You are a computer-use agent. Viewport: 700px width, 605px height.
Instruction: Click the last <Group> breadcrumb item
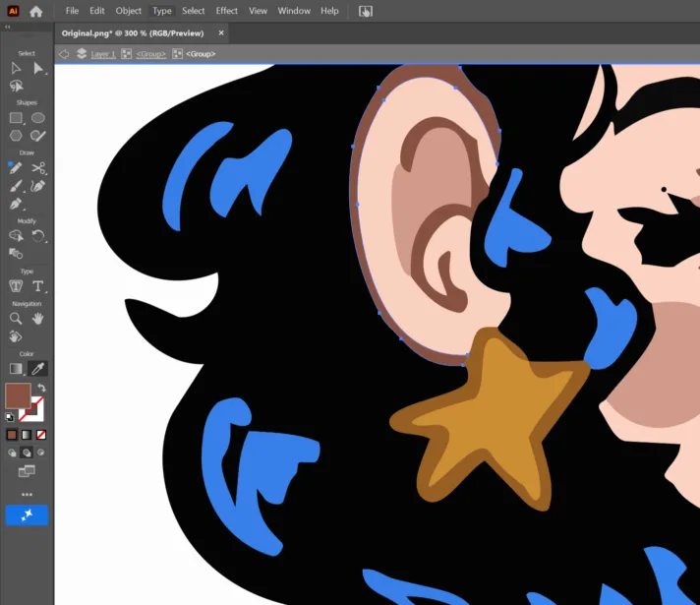click(201, 54)
